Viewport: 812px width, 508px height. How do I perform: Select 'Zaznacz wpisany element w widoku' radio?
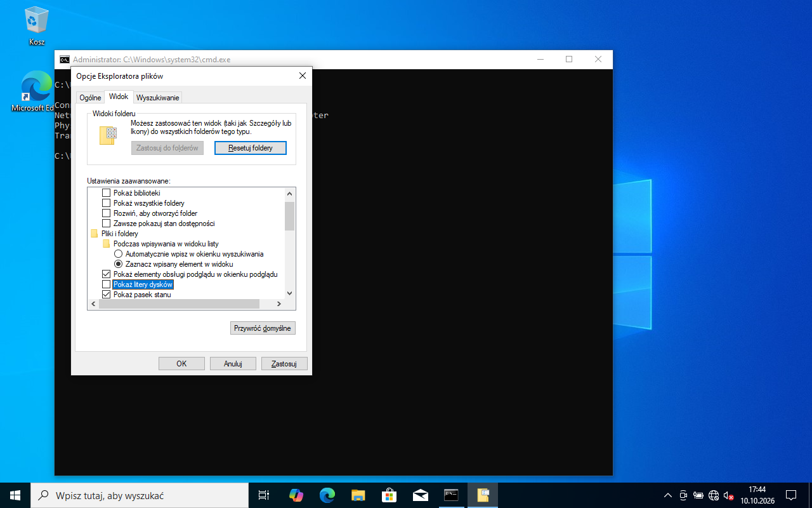pos(118,264)
